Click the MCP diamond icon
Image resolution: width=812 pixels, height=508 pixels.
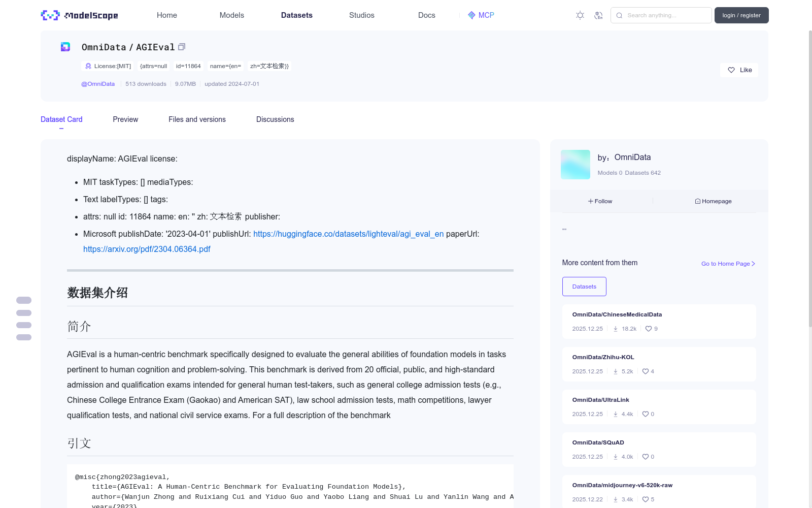tap(471, 15)
